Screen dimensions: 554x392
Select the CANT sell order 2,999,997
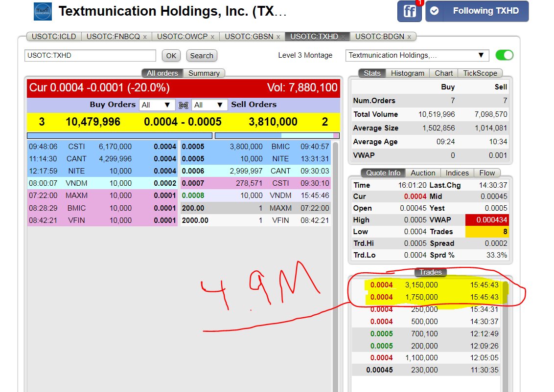[x=255, y=171]
